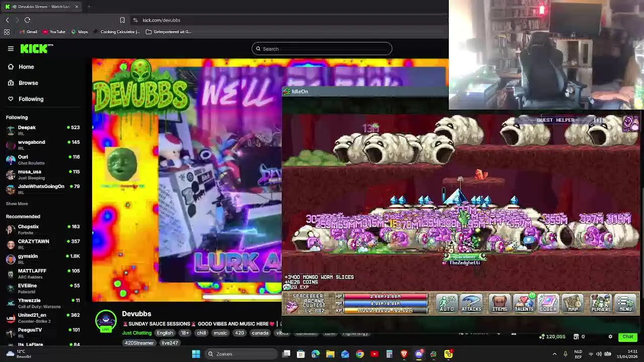The image size is (644, 362).
Task: Open Yhwezzle's Warzone channel
Action: pos(43,303)
